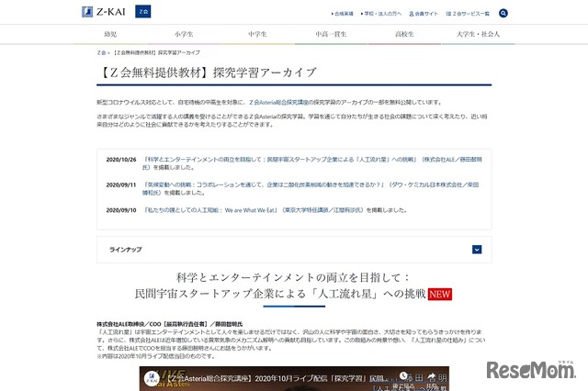This screenshot has width=588, height=391.
Task: Click the Z会 breadcrumb link
Action: click(101, 53)
